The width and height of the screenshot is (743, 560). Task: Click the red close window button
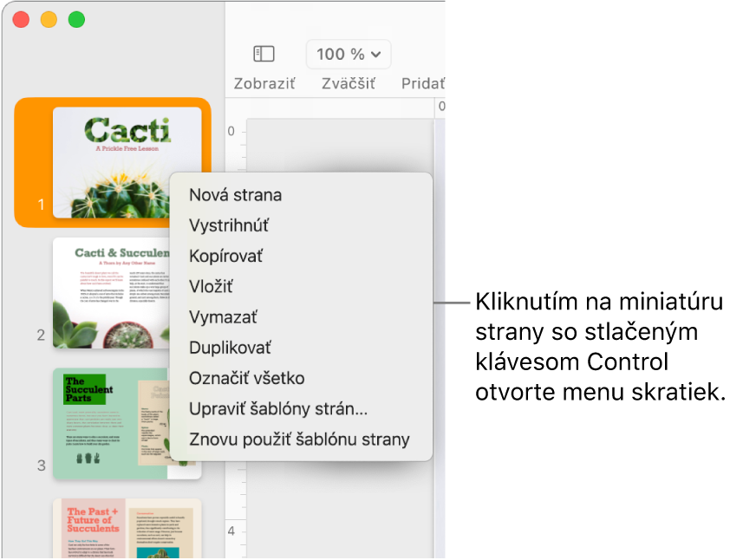tap(21, 19)
